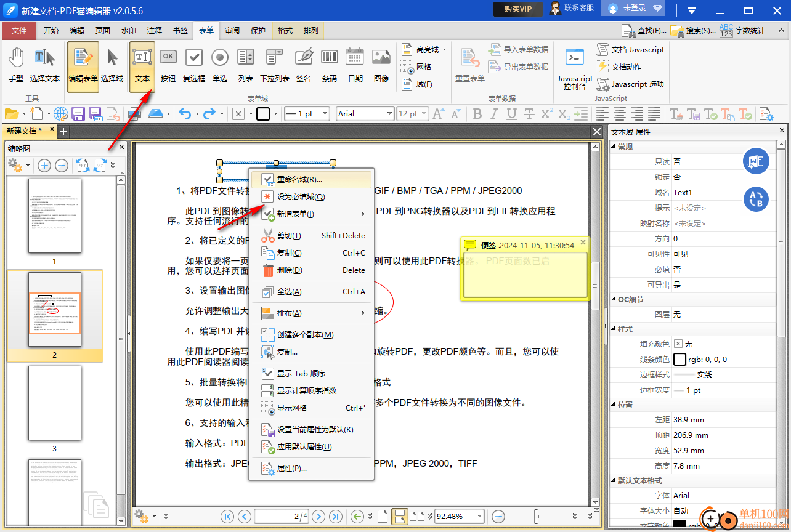
Task: Go to the first page
Action: (x=227, y=516)
